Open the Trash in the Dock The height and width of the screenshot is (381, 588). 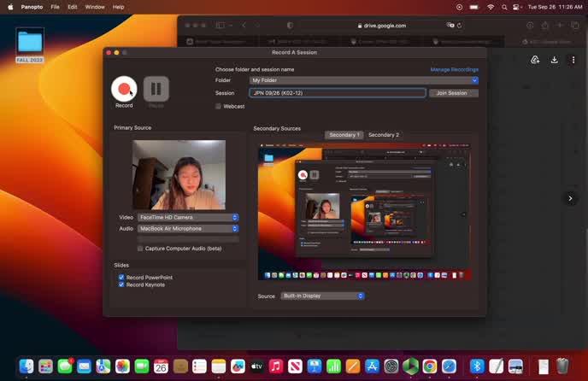pyautogui.click(x=562, y=366)
